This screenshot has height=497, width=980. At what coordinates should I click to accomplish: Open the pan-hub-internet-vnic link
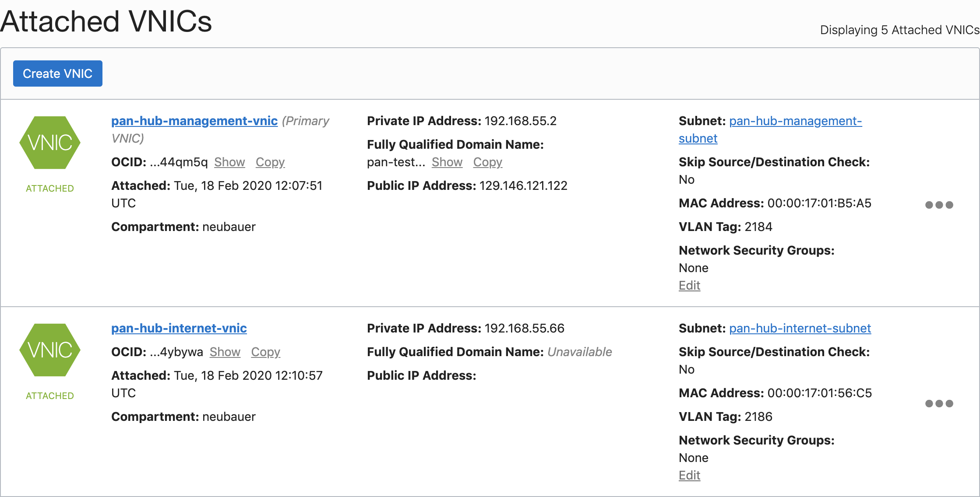pos(179,328)
